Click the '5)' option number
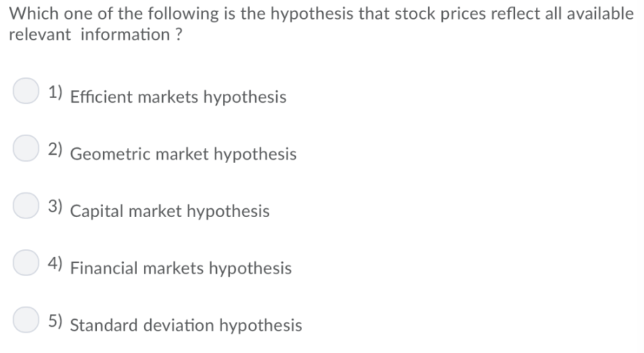The height and width of the screenshot is (353, 644). (x=55, y=320)
